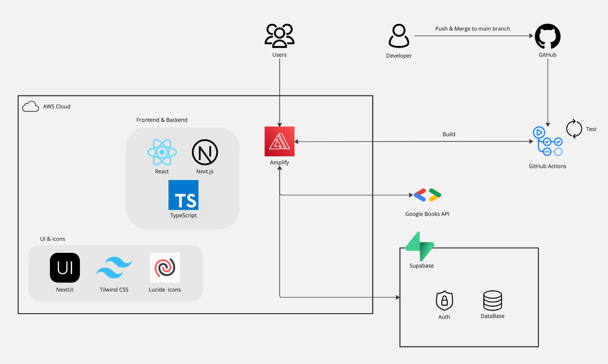Select the Next.js N logo
Screen dimensions: 608x364
tap(205, 153)
